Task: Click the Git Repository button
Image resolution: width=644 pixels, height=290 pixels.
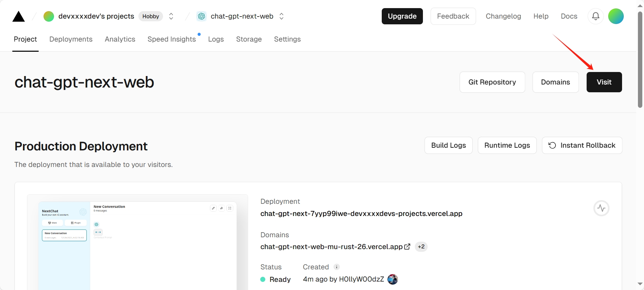Action: 492,82
